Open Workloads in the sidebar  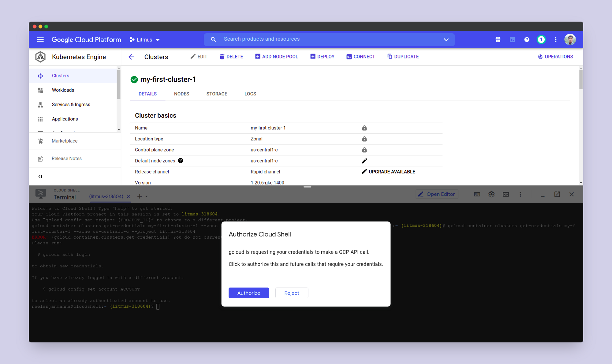[x=73, y=90]
